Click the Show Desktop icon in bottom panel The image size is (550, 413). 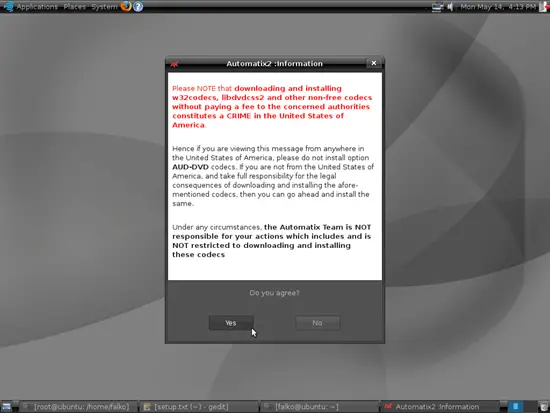click(x=7, y=407)
